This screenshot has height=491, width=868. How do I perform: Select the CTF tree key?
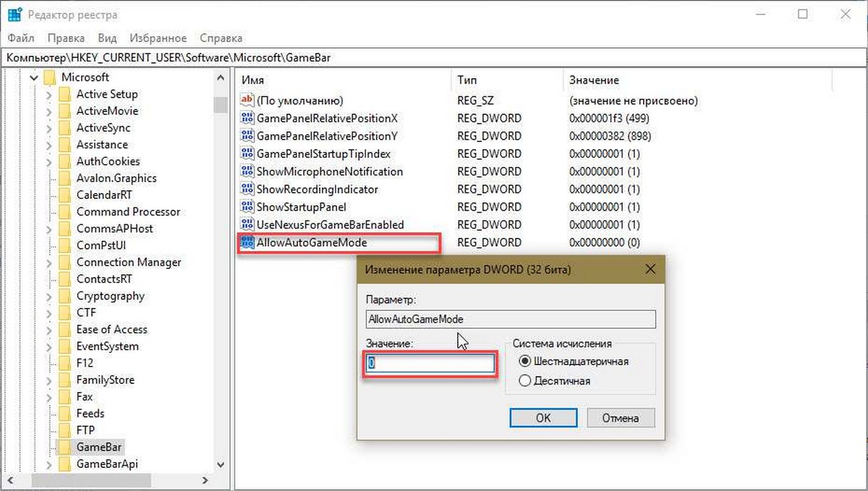86,312
